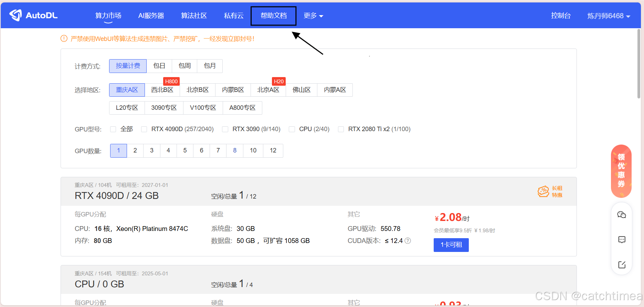Select 包日 billing mode
This screenshot has height=307, width=644.
tap(159, 66)
